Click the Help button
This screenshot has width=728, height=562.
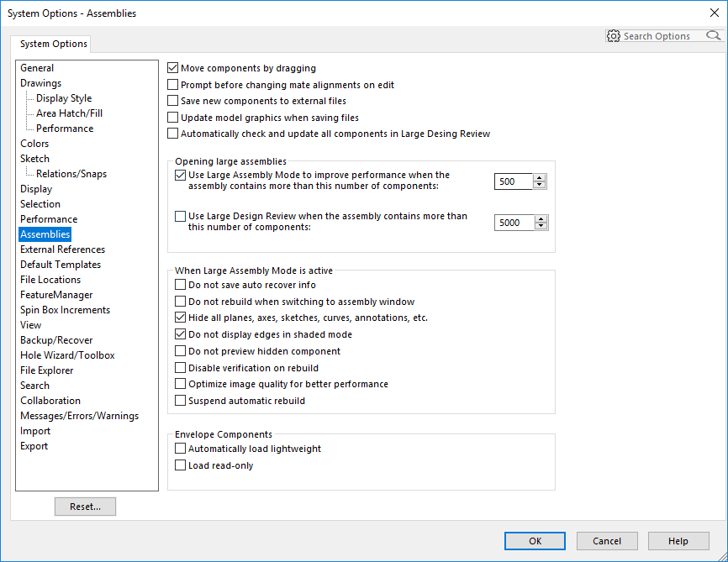click(678, 541)
